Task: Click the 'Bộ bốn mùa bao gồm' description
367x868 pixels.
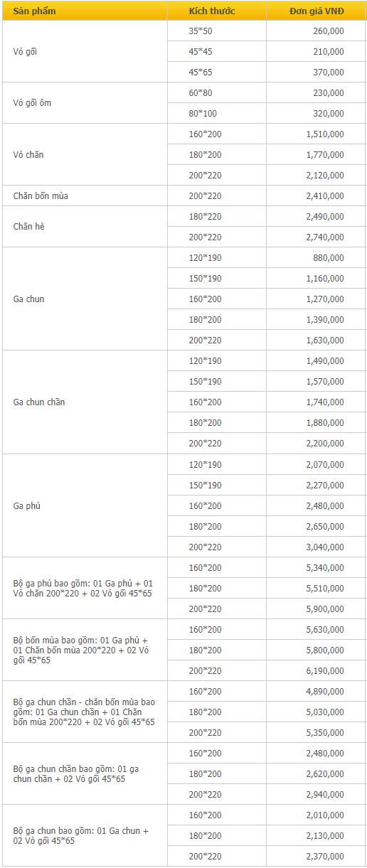Action: coord(80,650)
